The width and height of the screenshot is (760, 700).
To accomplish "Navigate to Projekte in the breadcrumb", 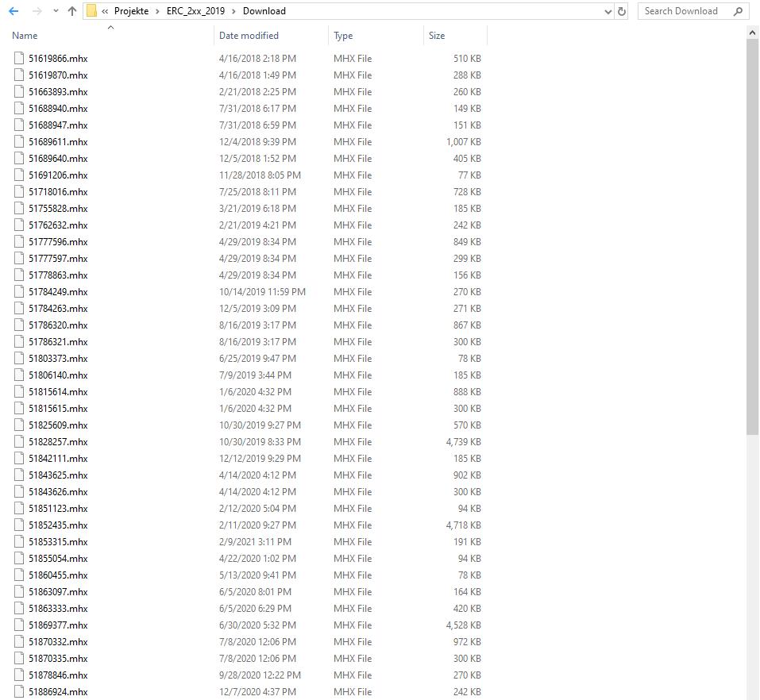I will point(131,11).
